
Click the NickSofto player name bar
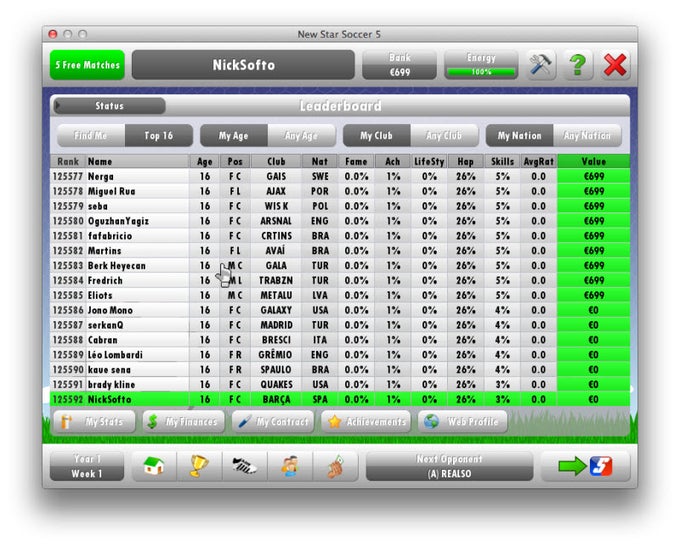click(243, 65)
